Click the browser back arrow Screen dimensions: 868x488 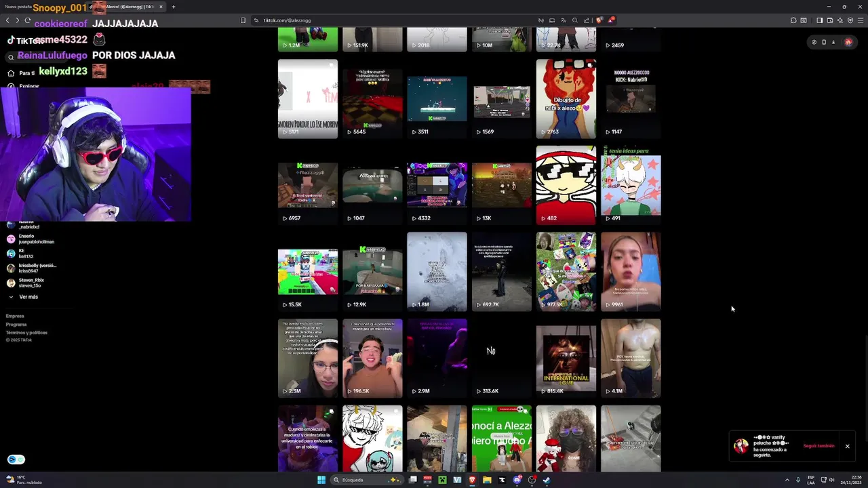(x=7, y=20)
